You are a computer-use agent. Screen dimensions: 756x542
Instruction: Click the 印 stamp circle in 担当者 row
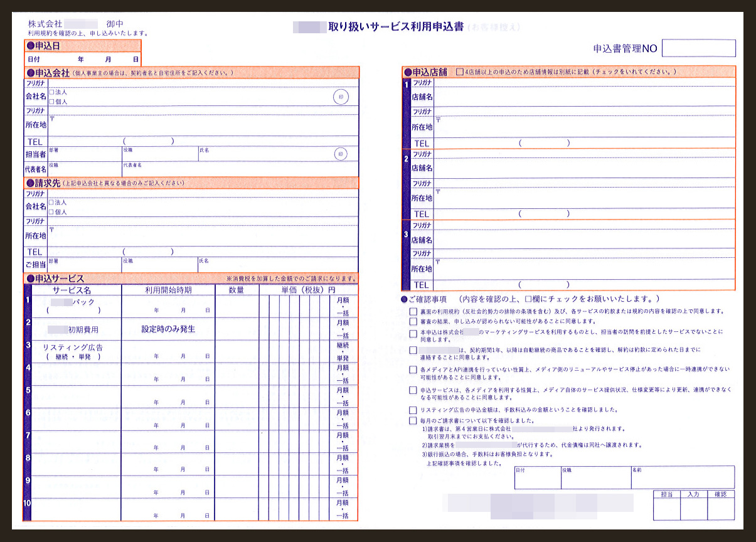pos(341,154)
